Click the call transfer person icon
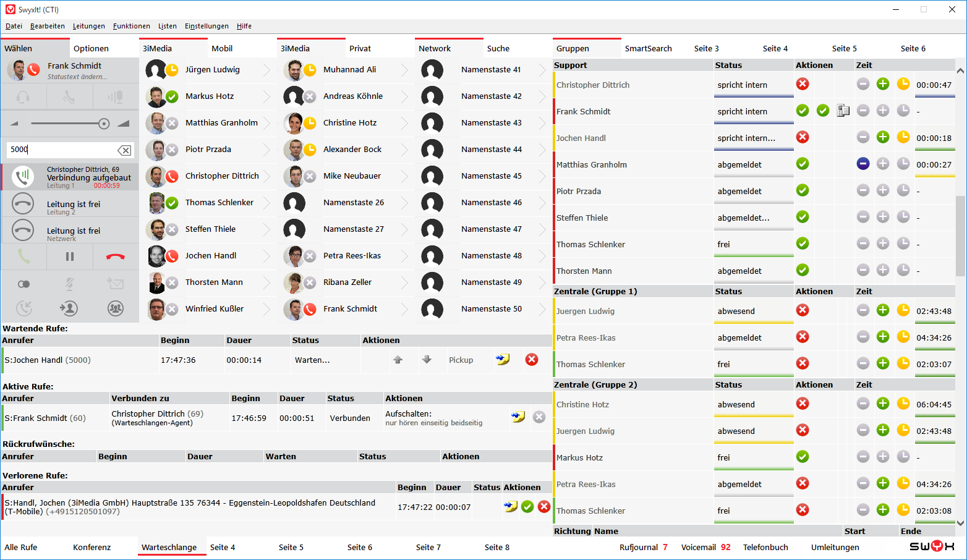 (x=69, y=308)
